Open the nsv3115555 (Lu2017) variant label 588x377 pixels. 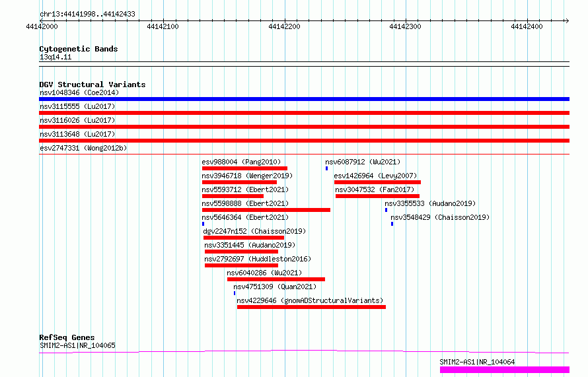[77, 106]
